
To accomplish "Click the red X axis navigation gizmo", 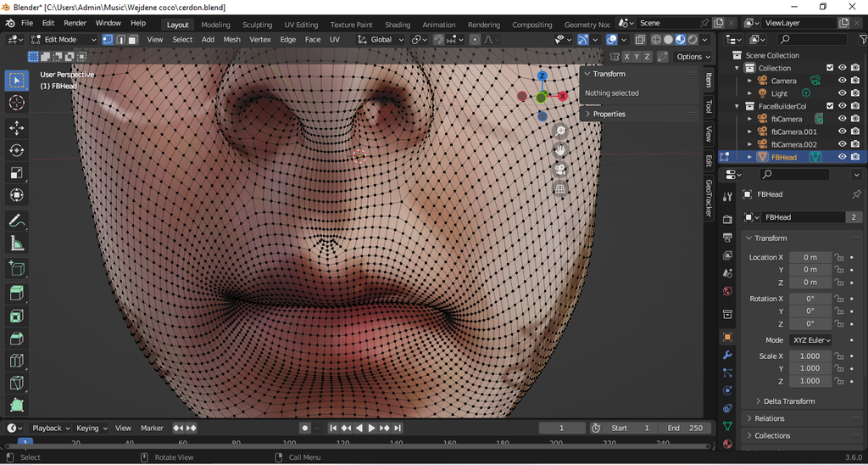I will tap(563, 96).
